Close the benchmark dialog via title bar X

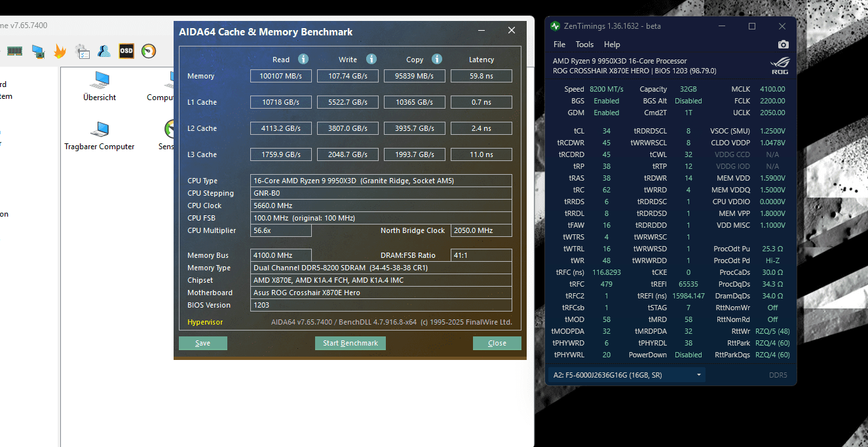pos(512,31)
